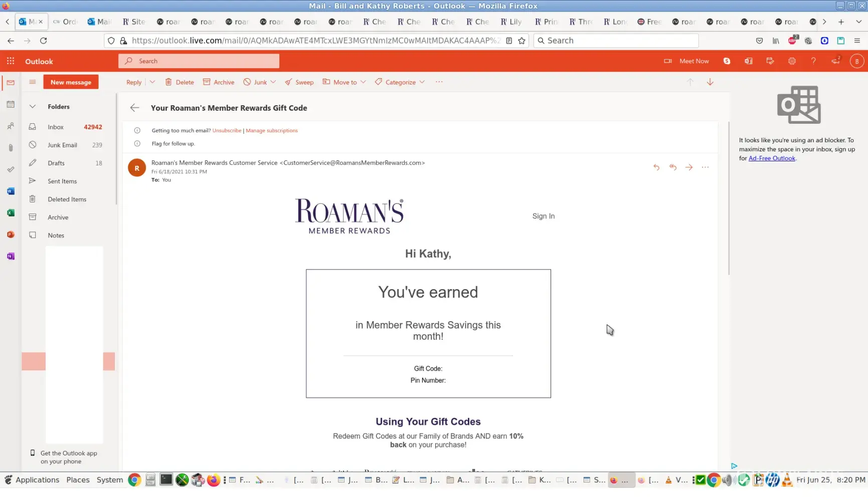
Task: Click the Skype icon in the Outlook header
Action: (727, 61)
